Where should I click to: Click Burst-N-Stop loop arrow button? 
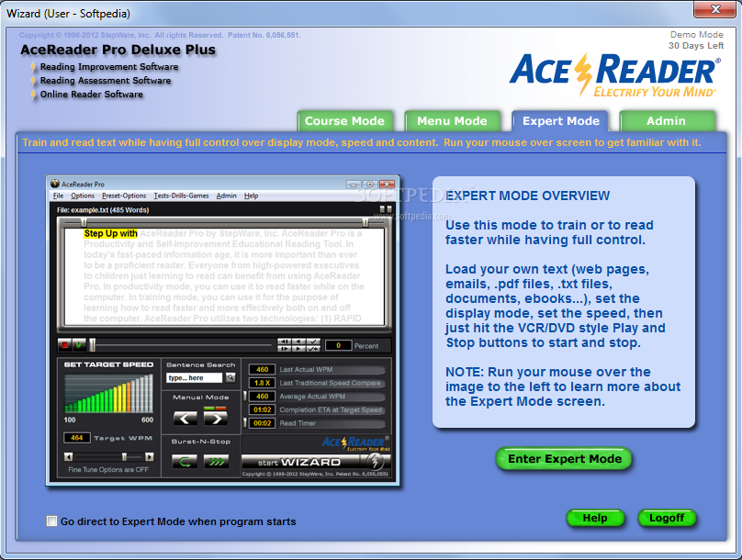(185, 461)
